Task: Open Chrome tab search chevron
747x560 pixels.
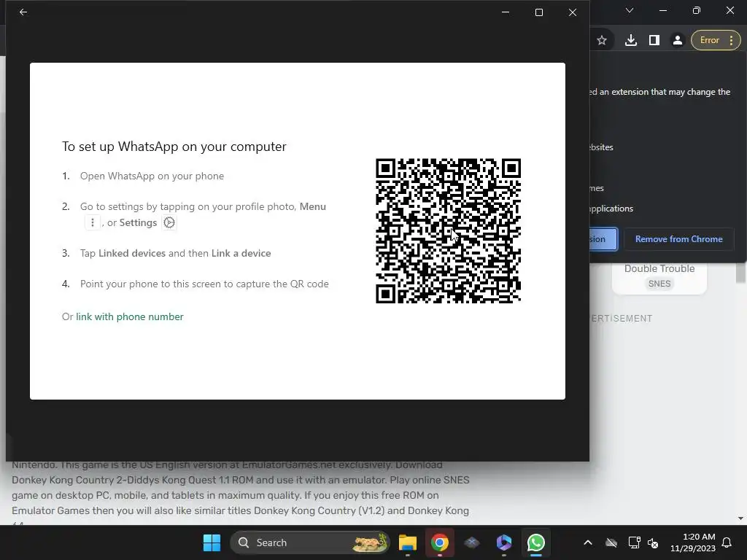Action: 630,10
